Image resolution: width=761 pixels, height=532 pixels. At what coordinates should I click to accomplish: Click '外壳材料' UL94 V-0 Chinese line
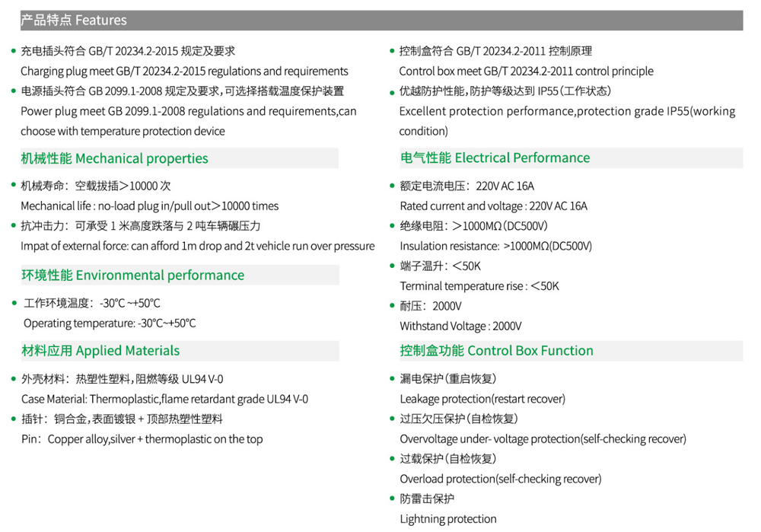(123, 379)
